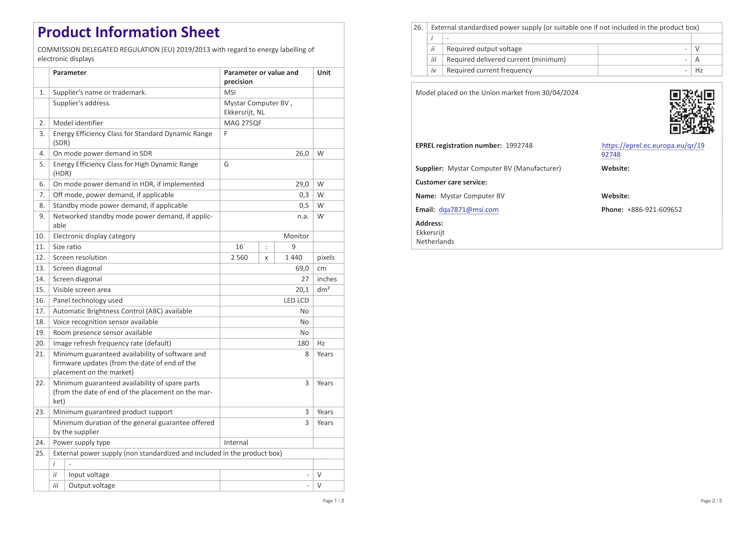
Task: Click the dqa7871@msi.com email link
Action: 468,210
